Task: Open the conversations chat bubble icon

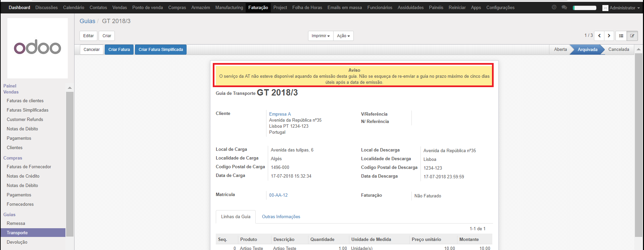Action: pyautogui.click(x=564, y=7)
